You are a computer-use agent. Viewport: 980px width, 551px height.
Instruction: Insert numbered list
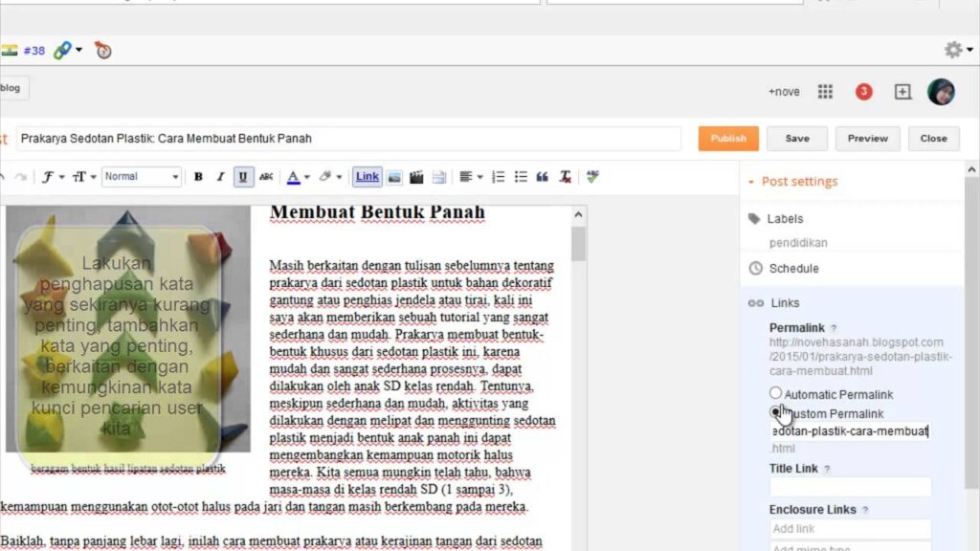click(x=498, y=177)
